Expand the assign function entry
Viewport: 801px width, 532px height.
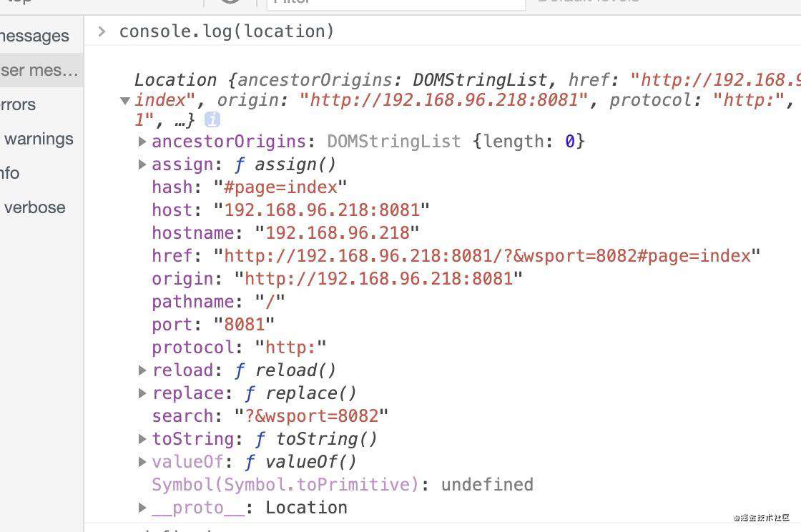(x=142, y=164)
